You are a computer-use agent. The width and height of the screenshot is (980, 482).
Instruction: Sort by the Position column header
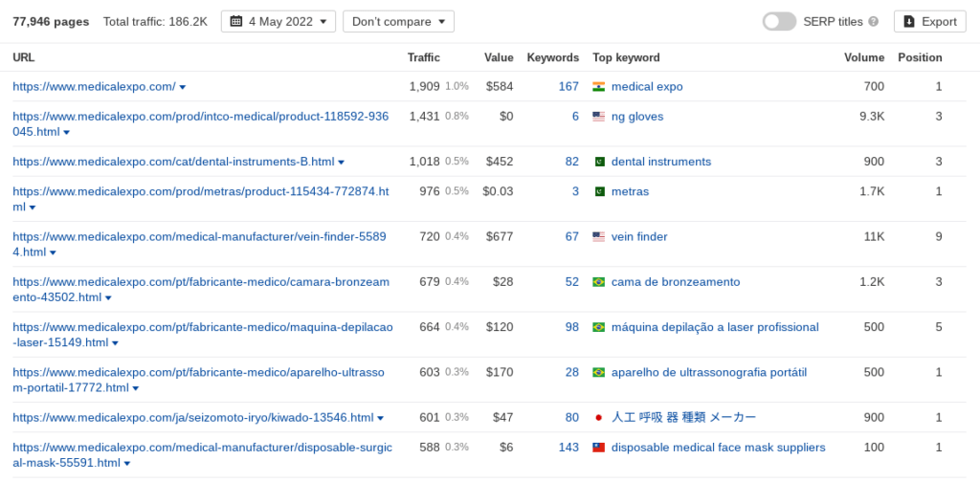click(x=920, y=57)
